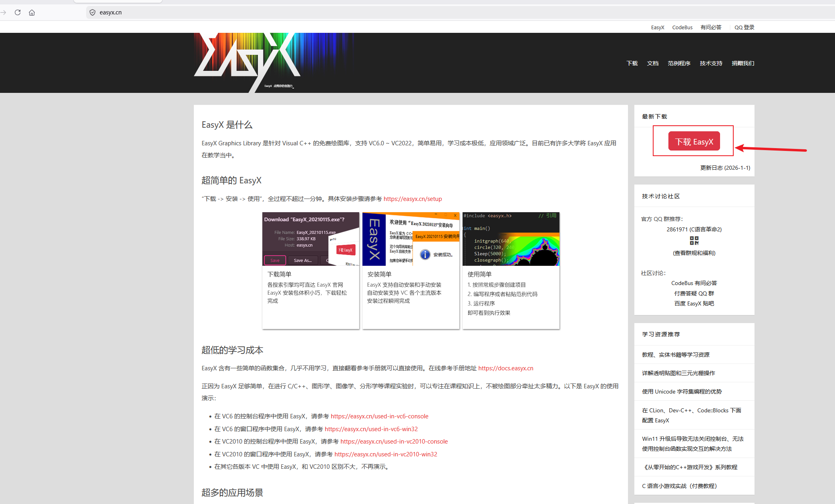Screen dimensions: 835x504
Task: Focus the address bar showing easyx.cn
Action: (461, 12)
